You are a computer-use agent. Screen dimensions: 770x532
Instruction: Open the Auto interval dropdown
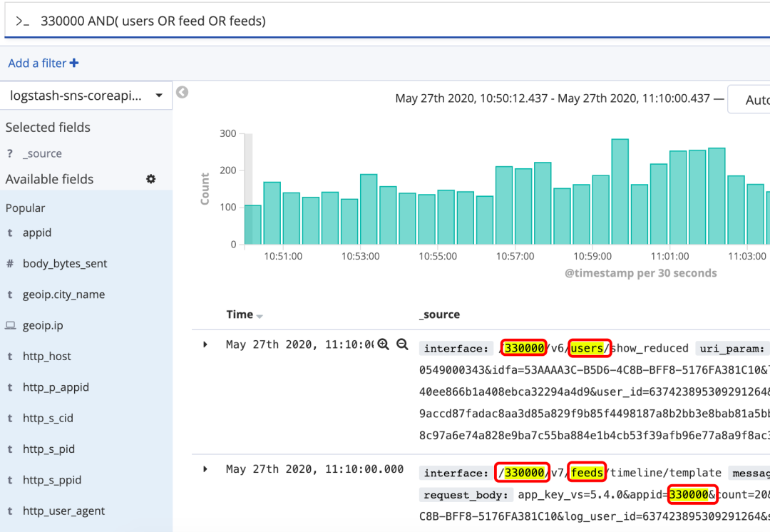pyautogui.click(x=752, y=100)
